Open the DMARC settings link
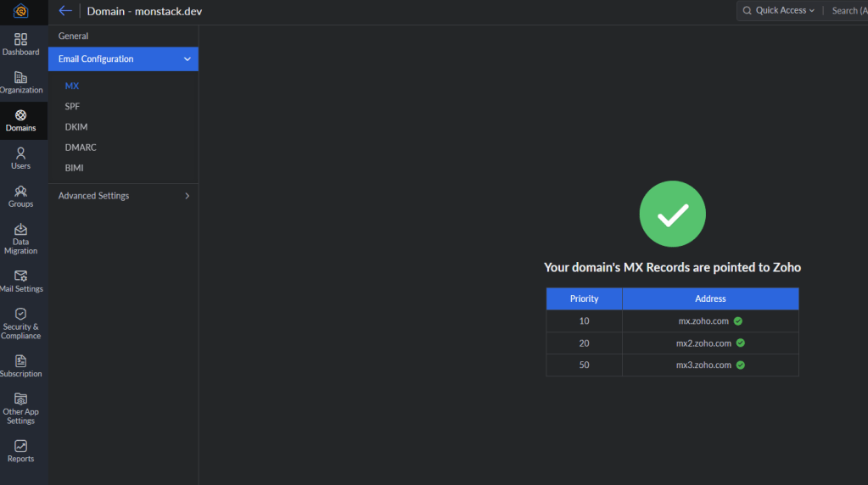 coord(81,148)
